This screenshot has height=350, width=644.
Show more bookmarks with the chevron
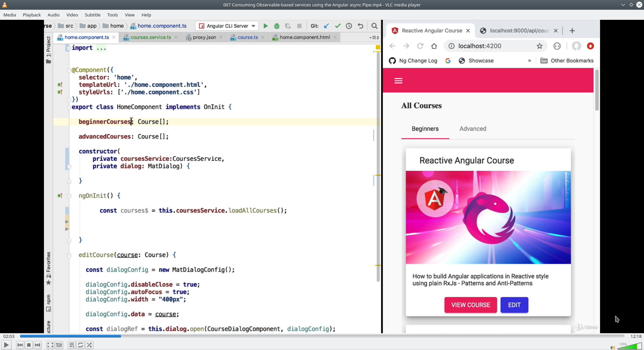530,61
